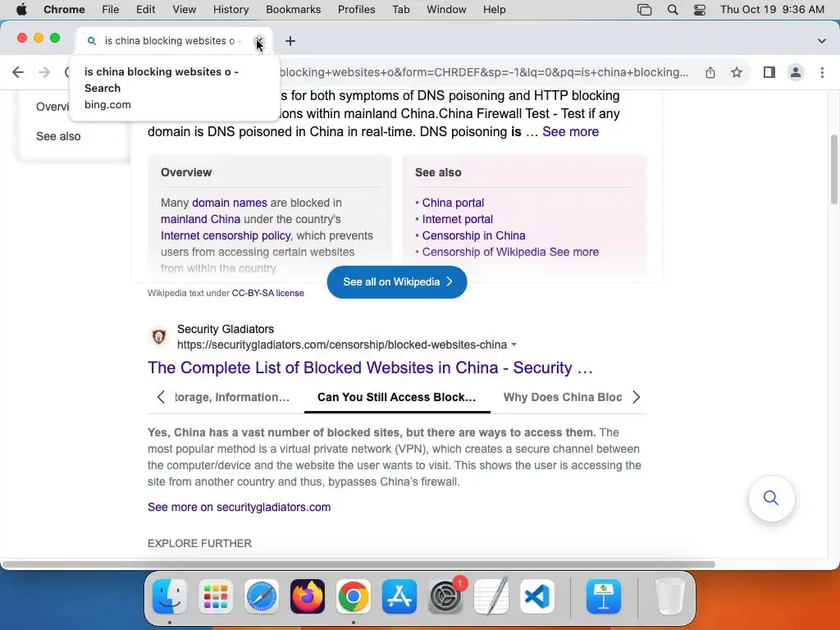Open the Profiles menu
The width and height of the screenshot is (840, 630).
coord(356,10)
